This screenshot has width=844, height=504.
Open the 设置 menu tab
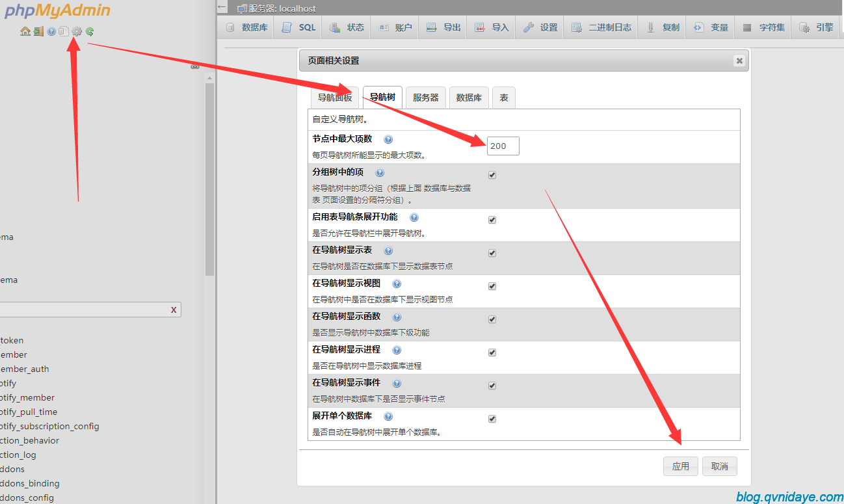540,27
